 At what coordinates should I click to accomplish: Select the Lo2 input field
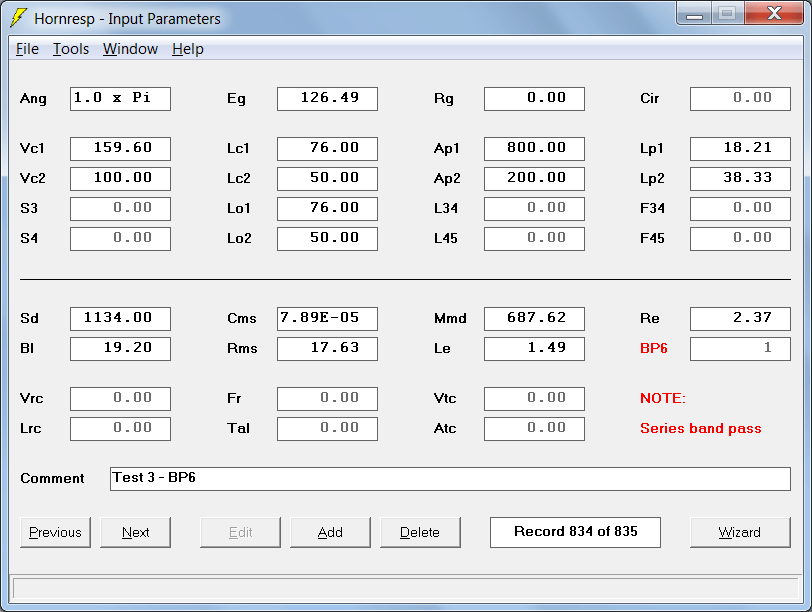coord(327,239)
